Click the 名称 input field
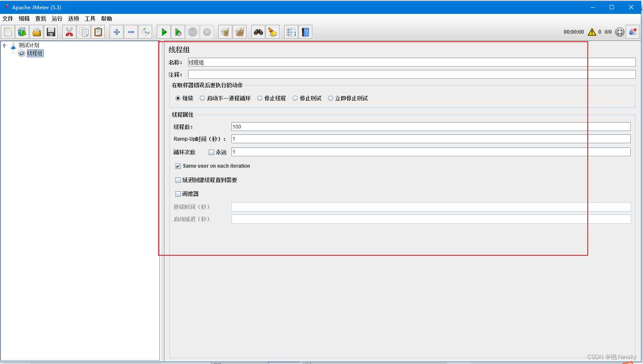The width and height of the screenshot is (643, 364). [x=412, y=62]
